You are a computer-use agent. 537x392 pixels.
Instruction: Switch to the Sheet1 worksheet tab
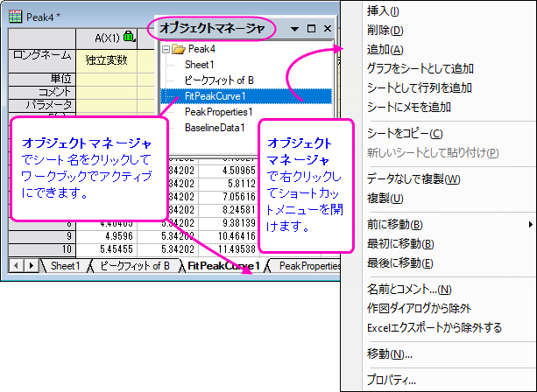[x=65, y=266]
